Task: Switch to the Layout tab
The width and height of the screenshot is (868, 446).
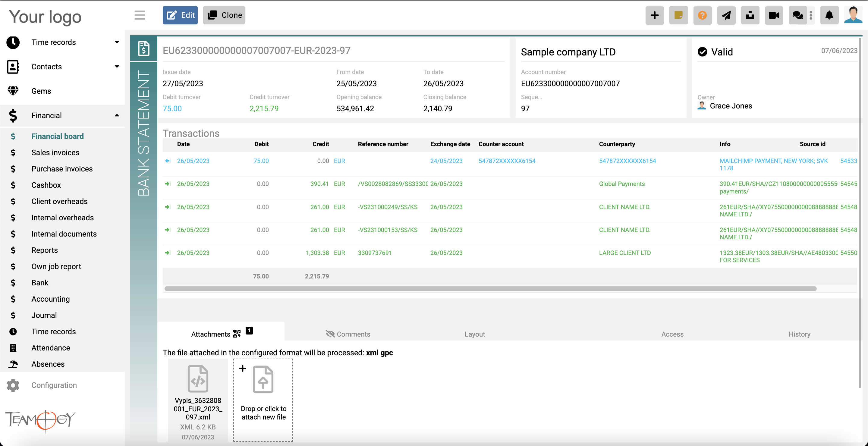Action: tap(475, 334)
